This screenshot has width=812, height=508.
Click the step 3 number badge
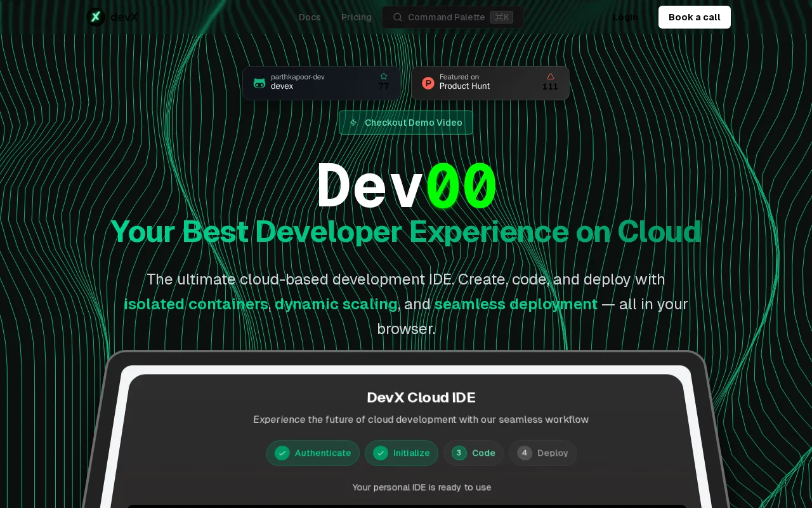click(459, 453)
